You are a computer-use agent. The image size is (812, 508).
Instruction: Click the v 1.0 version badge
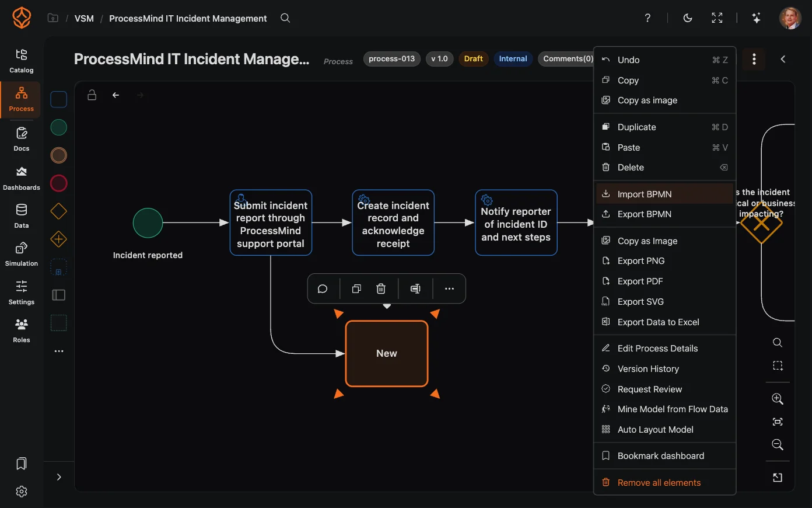pos(440,59)
